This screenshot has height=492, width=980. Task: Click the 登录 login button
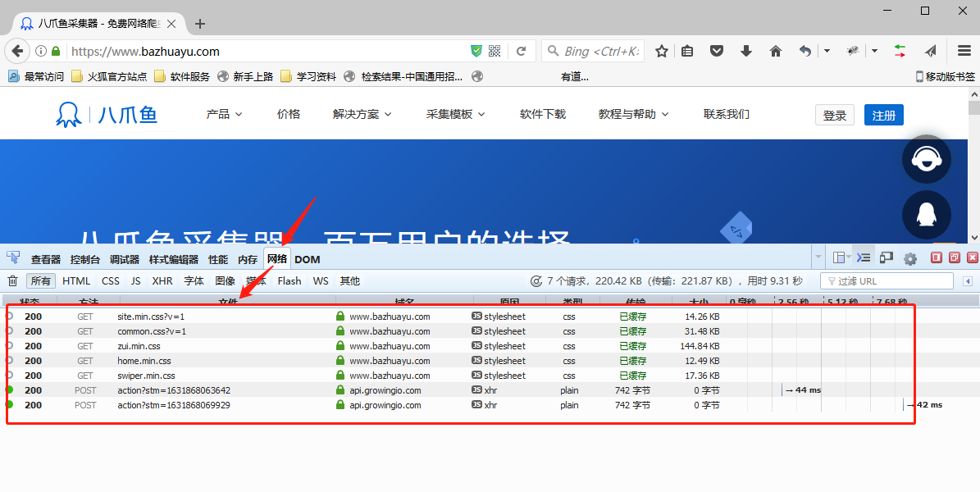(834, 115)
